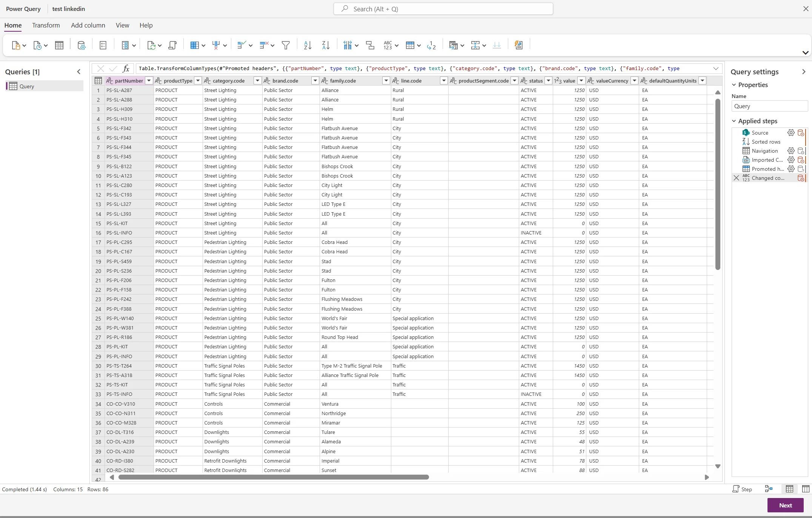The height and width of the screenshot is (518, 812).
Task: Click the ABC 123 data type icon
Action: tap(388, 45)
